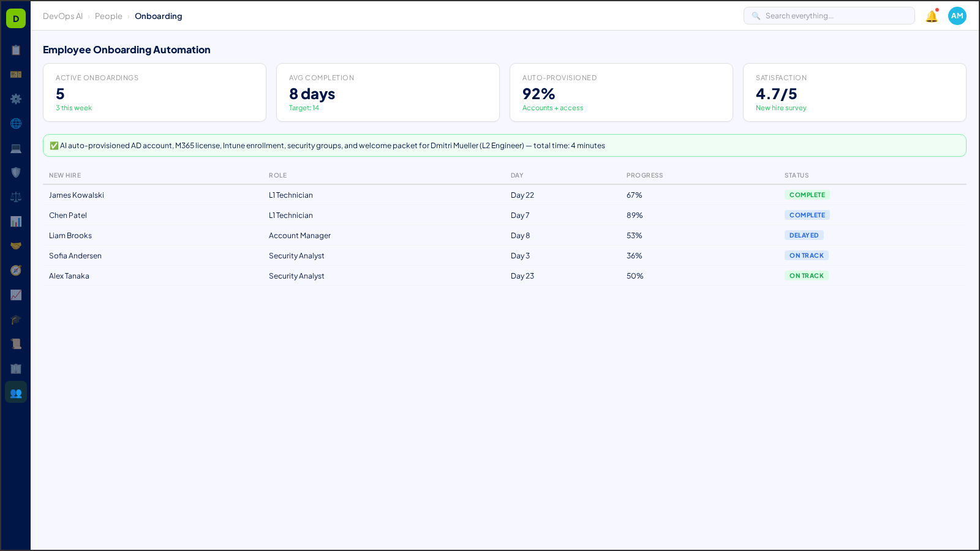Viewport: 980px width, 551px height.
Task: Click the COMPLETE badge for Chen Patel
Action: pyautogui.click(x=807, y=215)
